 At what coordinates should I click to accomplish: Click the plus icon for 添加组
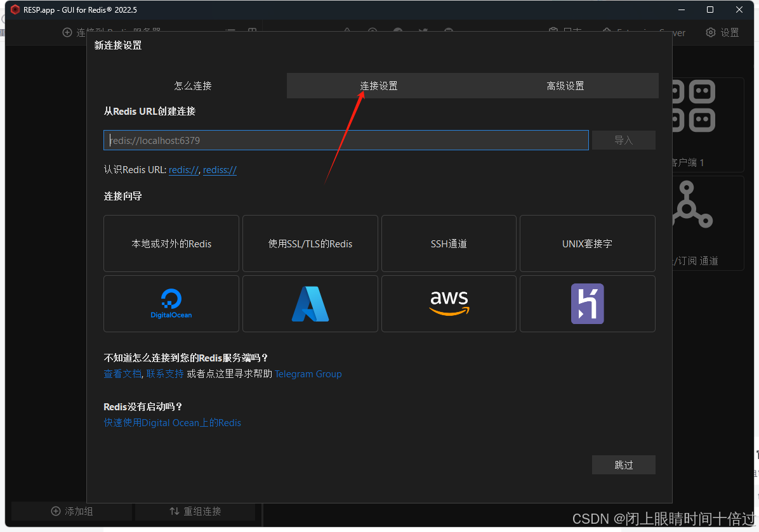pyautogui.click(x=56, y=511)
